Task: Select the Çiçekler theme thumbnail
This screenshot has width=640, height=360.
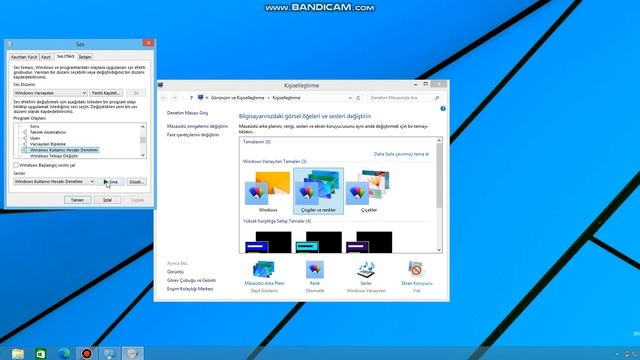Action: click(369, 191)
